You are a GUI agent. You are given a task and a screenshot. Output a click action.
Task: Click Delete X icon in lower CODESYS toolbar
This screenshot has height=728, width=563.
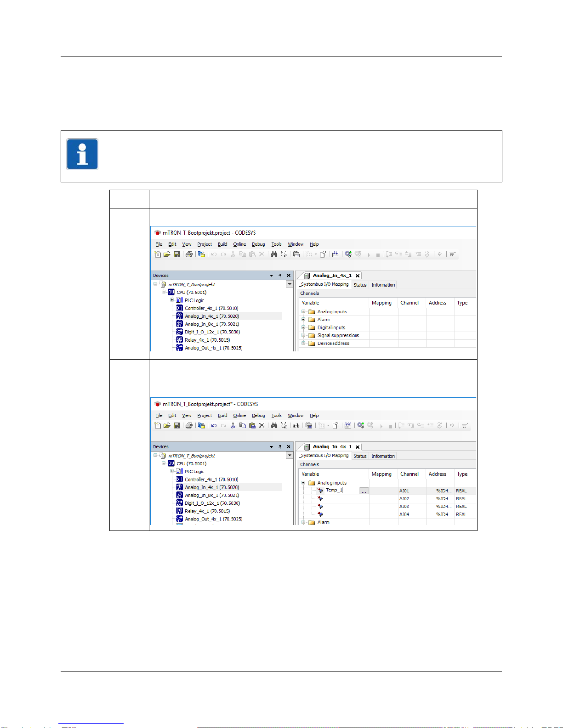pos(262,425)
